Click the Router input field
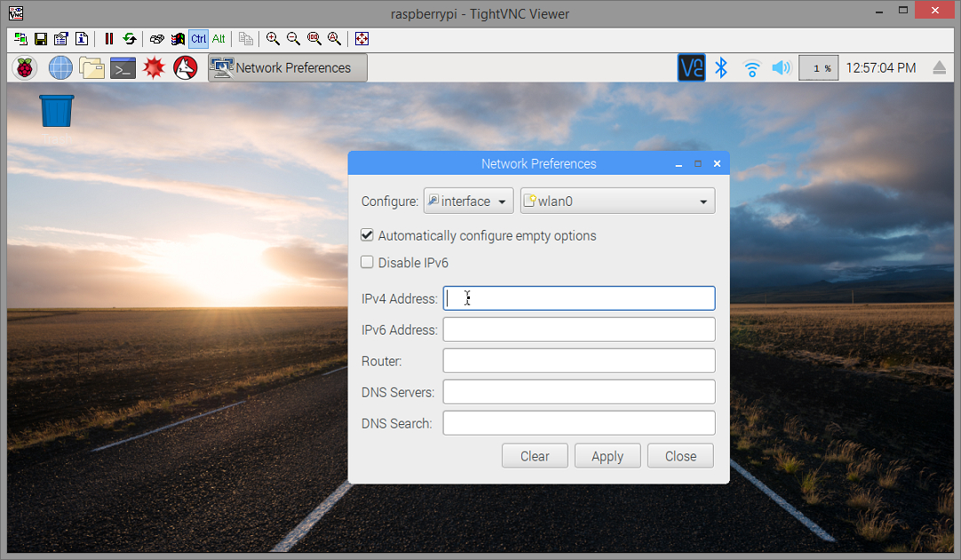961x560 pixels. [579, 361]
